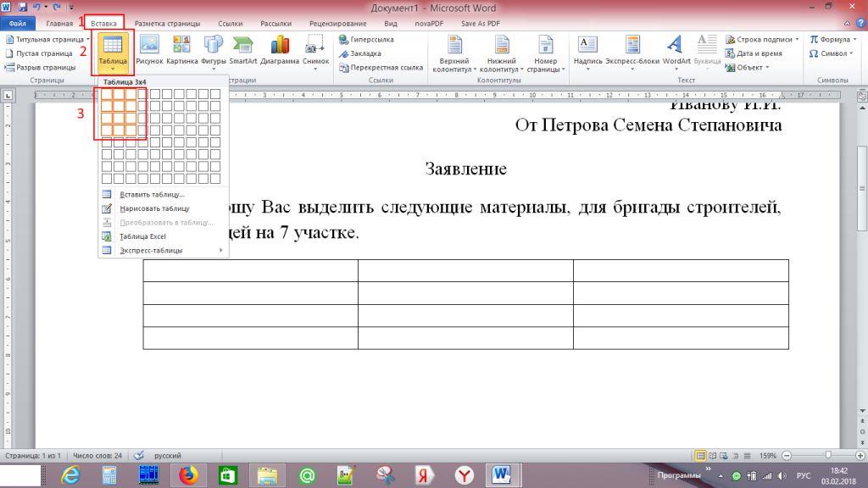The width and height of the screenshot is (868, 488).
Task: Choose Таблица Excel from the menu
Action: point(164,236)
